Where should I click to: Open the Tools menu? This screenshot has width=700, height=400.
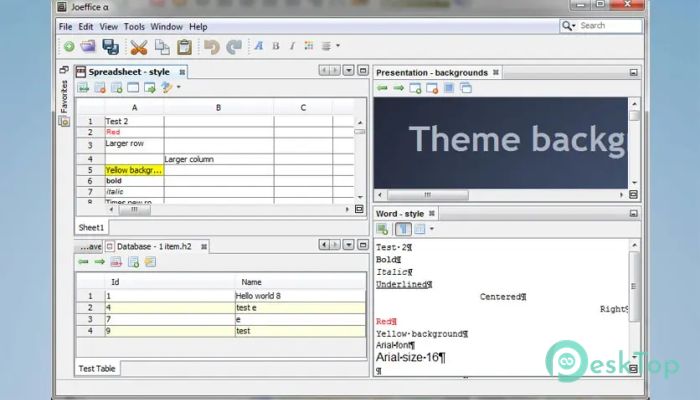point(134,27)
